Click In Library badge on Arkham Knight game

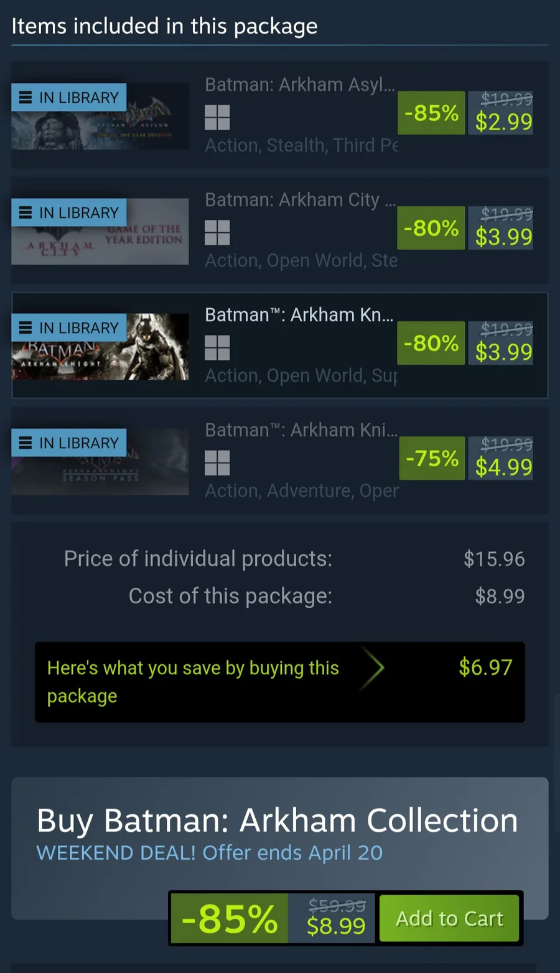(69, 328)
